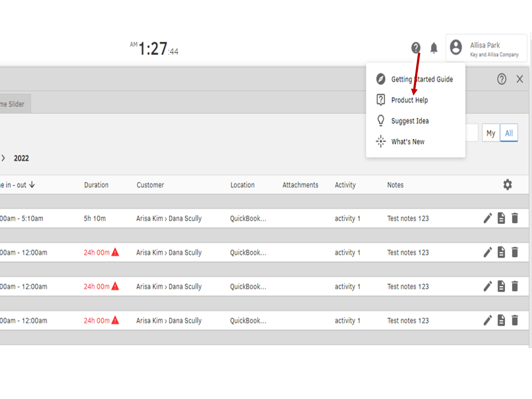Click the Duration column header
This screenshot has height=399, width=532.
[x=97, y=185]
